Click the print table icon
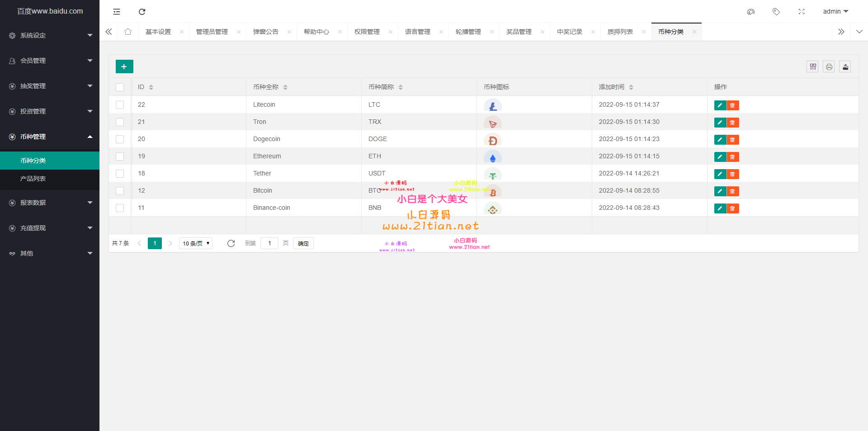868x431 pixels. [x=829, y=67]
